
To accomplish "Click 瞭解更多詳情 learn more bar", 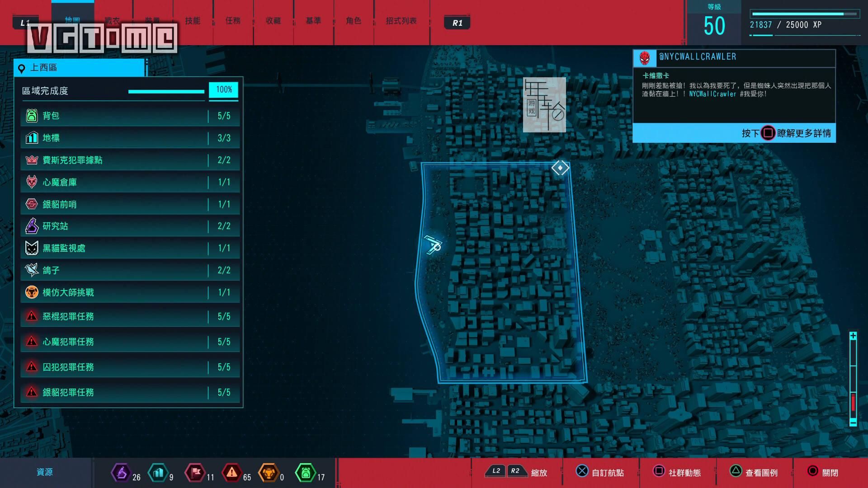I will [734, 133].
